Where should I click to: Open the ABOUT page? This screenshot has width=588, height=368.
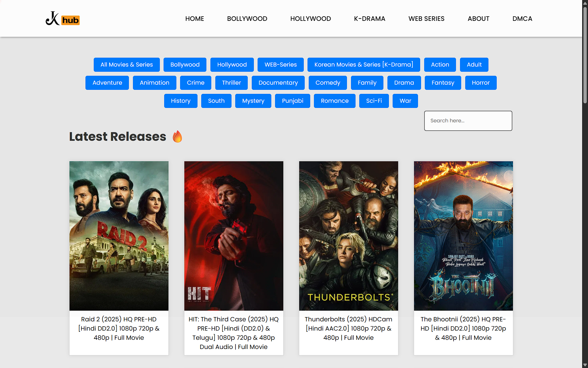pos(478,19)
